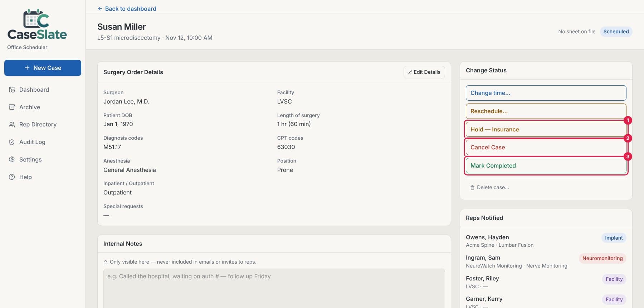Viewport: 644px width, 308px height.
Task: Open Rep Directory from the sidebar
Action: coord(43,124)
